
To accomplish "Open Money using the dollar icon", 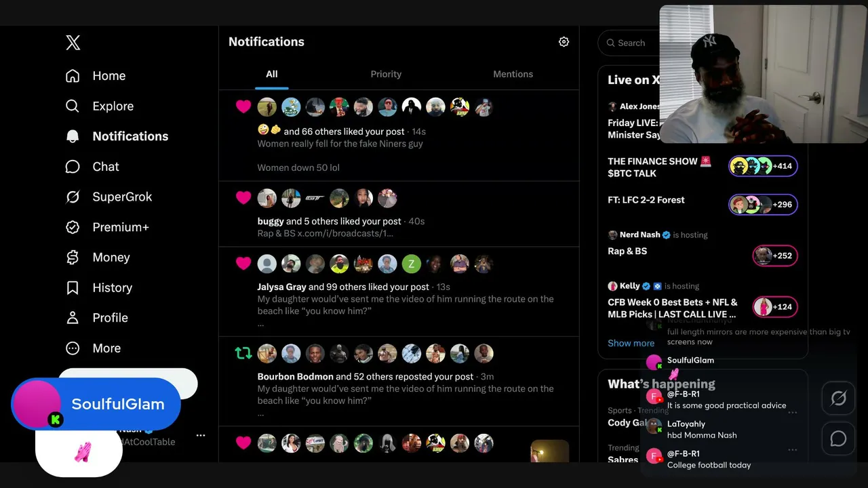I will click(73, 258).
